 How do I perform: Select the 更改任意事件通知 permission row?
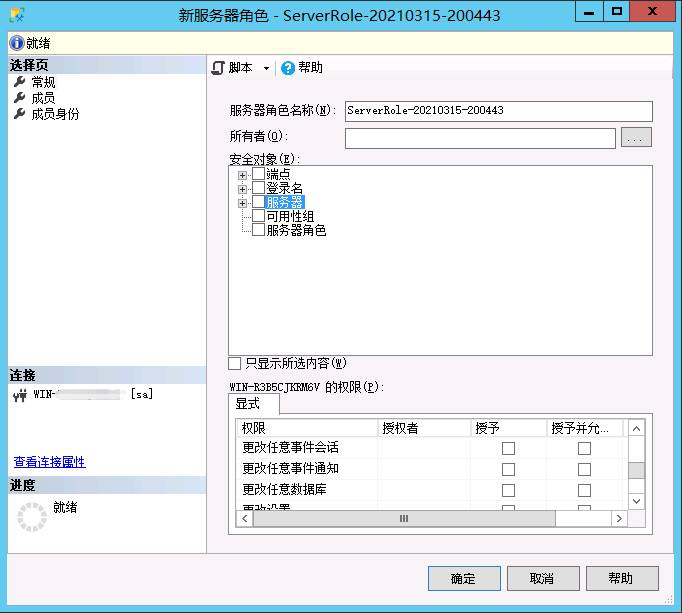(x=431, y=469)
